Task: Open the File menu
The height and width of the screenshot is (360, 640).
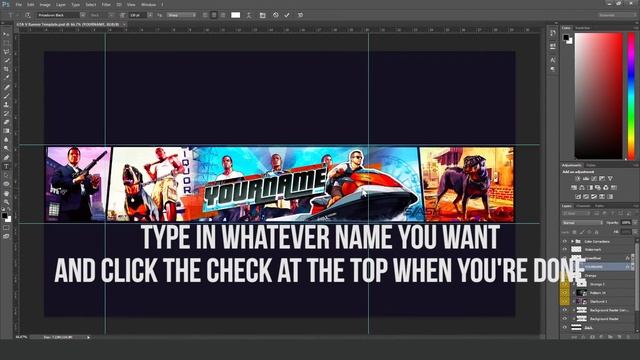Action: 19,5
